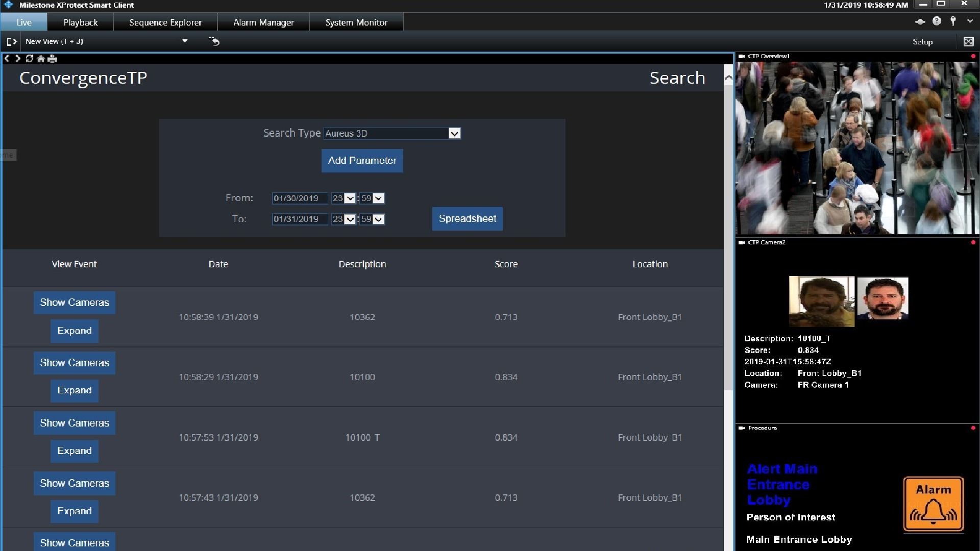Screen dimensions: 980x551
Task: Click the Milestone XProtect logo icon
Action: tap(9, 5)
